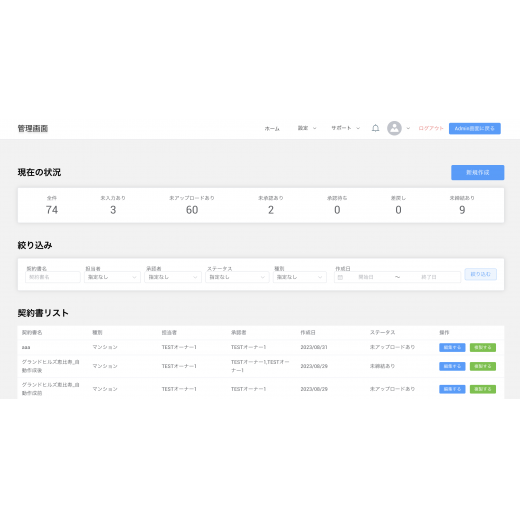Viewport: 520px width, 520px height.
Task: Click the 新規作成 button
Action: [478, 173]
